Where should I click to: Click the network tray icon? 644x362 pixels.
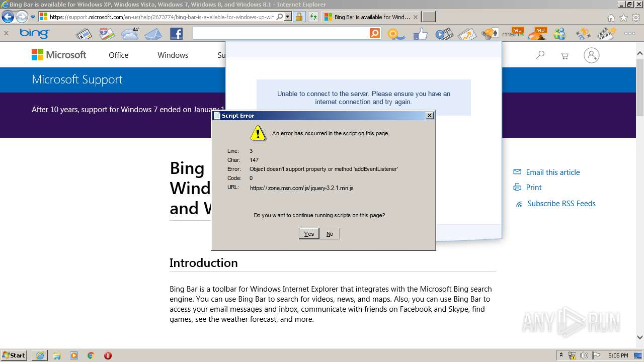[572, 355]
